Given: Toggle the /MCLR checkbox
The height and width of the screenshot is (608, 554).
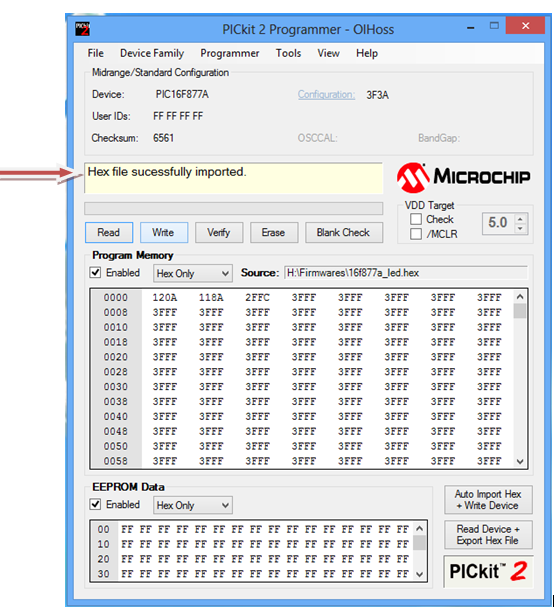Looking at the screenshot, I should (416, 234).
